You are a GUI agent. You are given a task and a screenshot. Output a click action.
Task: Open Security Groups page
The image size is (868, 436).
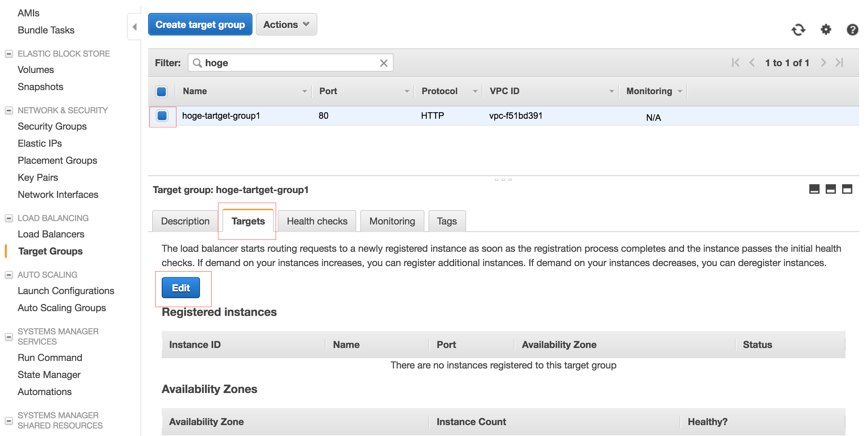point(52,126)
